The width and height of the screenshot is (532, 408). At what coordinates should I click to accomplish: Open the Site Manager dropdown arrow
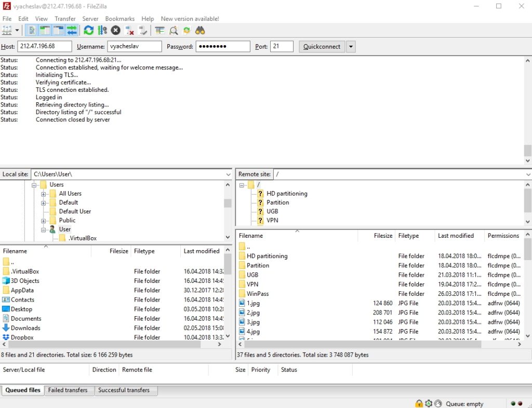(x=17, y=31)
